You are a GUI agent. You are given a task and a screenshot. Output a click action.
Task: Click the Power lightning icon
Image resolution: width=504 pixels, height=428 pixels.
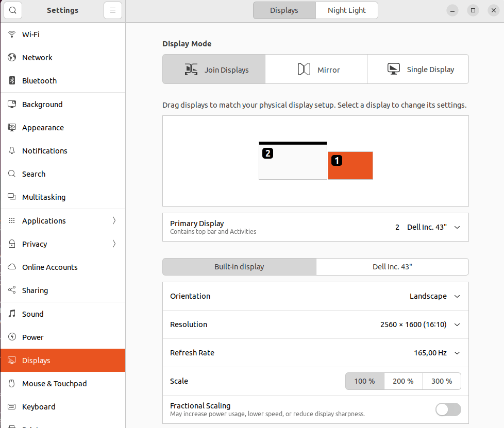[12, 337]
